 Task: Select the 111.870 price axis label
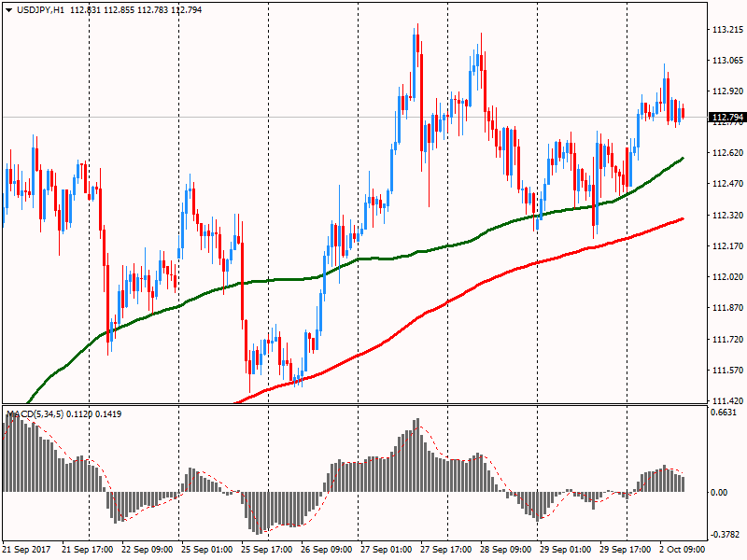tap(727, 308)
